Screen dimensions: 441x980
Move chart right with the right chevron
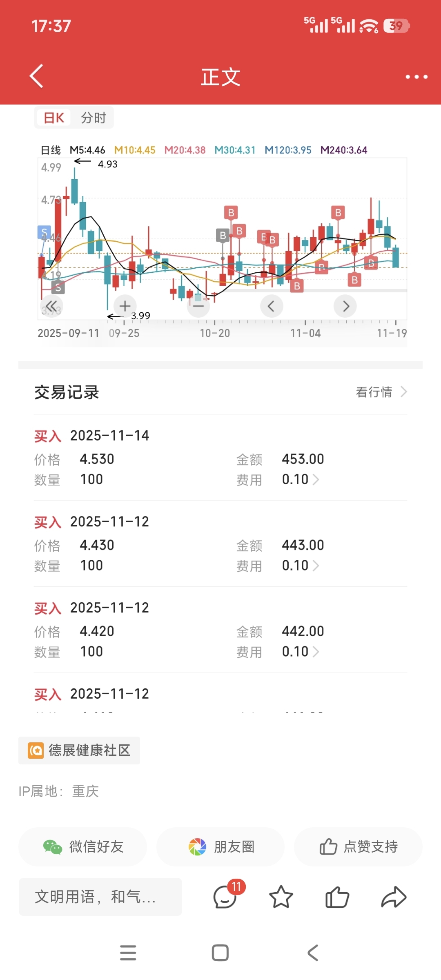click(345, 306)
